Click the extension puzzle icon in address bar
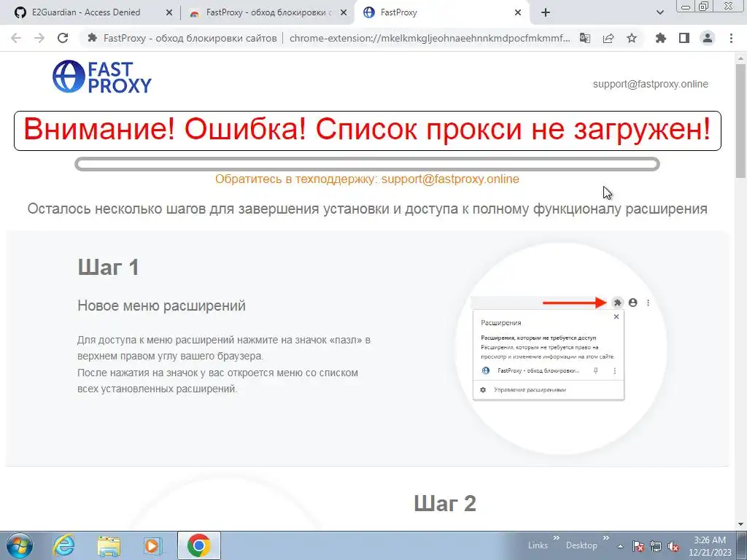Screen dimensions: 747x560 click(93, 38)
